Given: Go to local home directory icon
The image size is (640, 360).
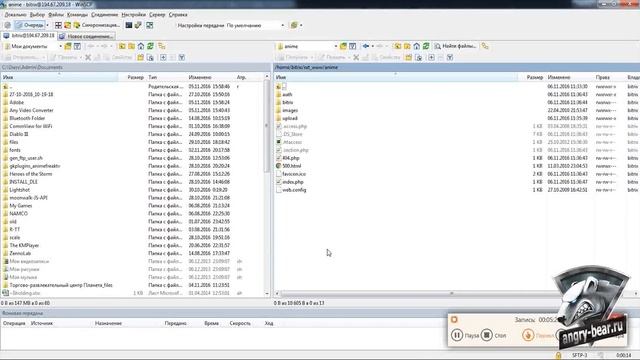Looking at the screenshot, I should pyautogui.click(x=141, y=47).
